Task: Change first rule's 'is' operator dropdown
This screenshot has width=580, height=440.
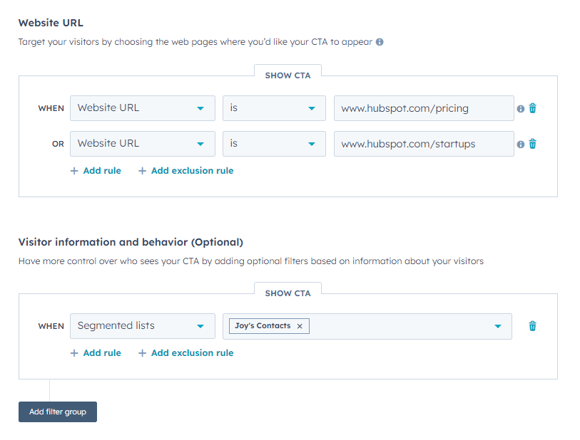Action: (x=274, y=108)
